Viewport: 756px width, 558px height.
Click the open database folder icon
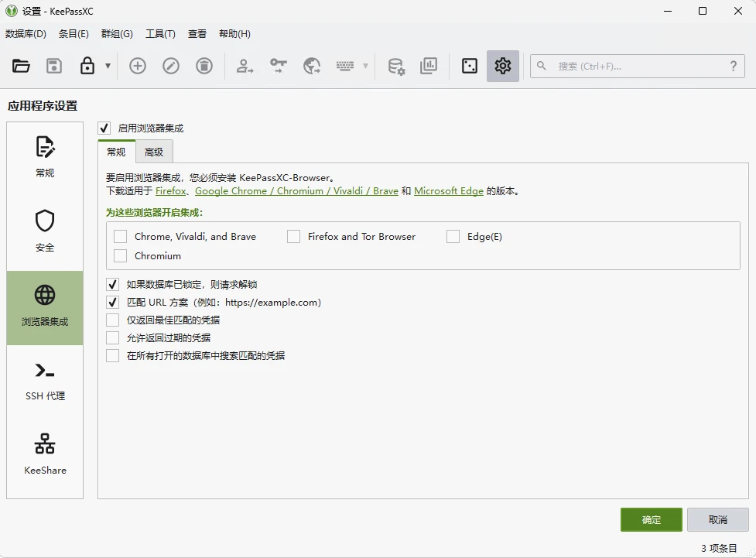pyautogui.click(x=21, y=66)
